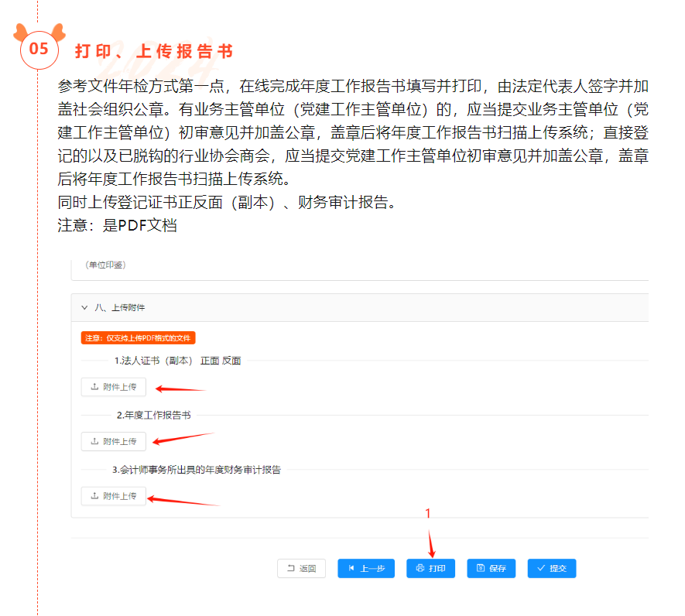Screen dimensions: 685x616
Task: Click the printer icon on the 打印 button
Action: click(x=420, y=568)
